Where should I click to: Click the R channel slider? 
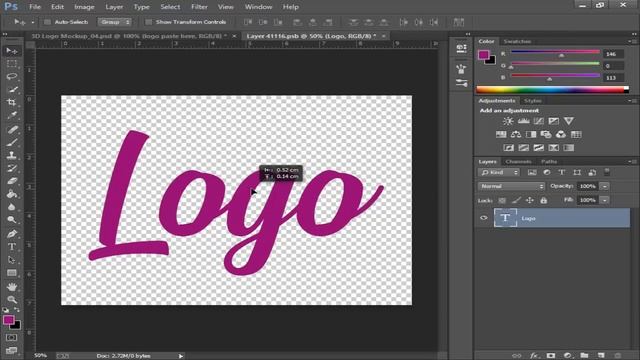(555, 52)
